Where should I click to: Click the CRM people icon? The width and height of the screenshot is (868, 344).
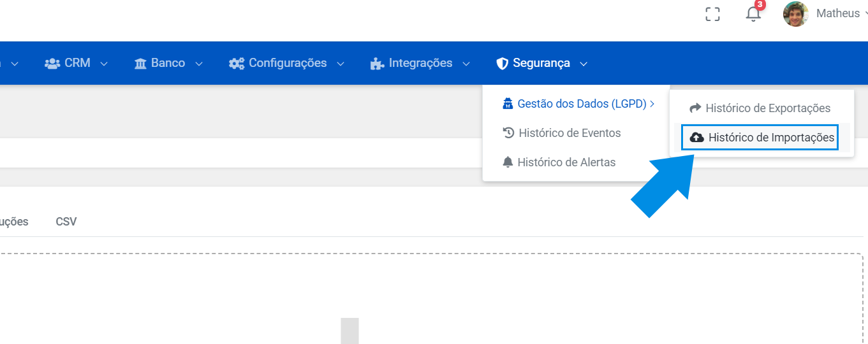pos(52,63)
